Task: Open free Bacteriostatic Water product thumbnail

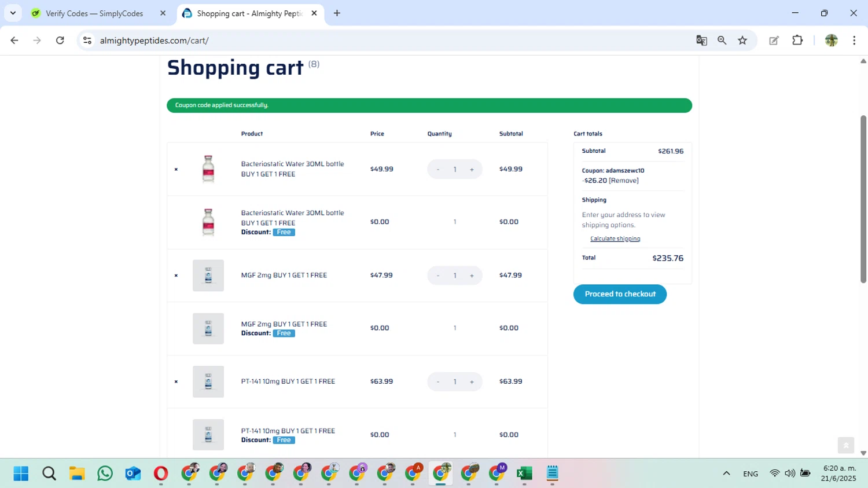Action: [x=208, y=222]
